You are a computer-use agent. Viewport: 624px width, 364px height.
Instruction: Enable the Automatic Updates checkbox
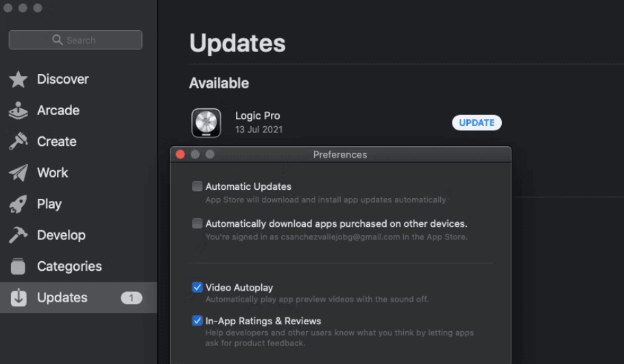coord(197,186)
